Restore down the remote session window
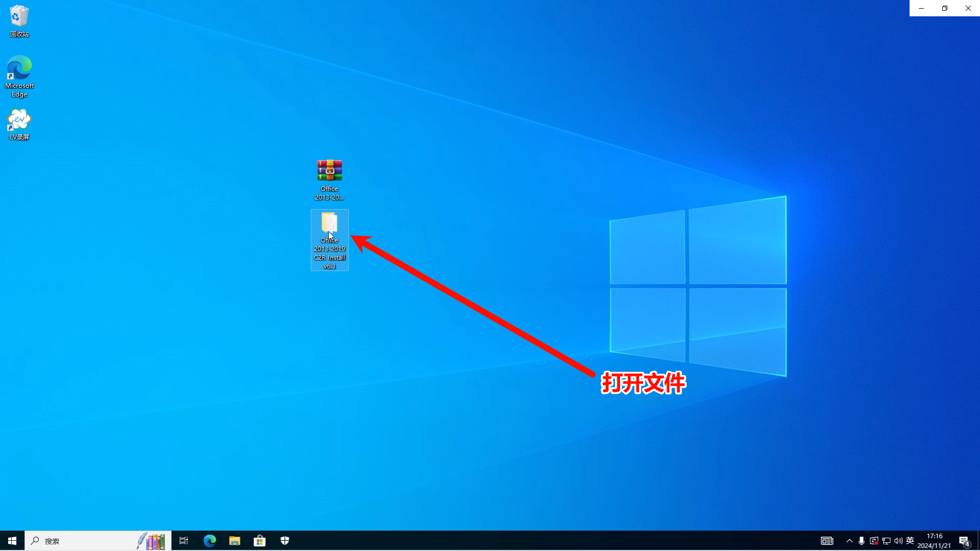980x551 pixels. point(945,8)
